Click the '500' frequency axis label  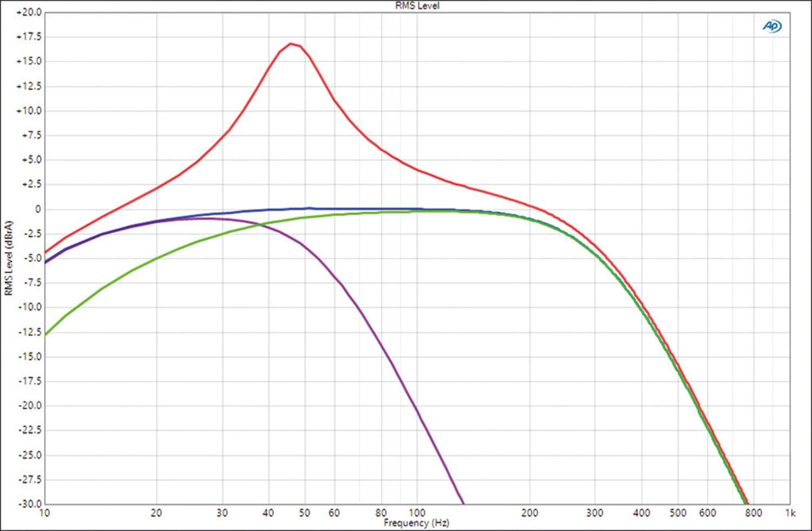tap(678, 513)
